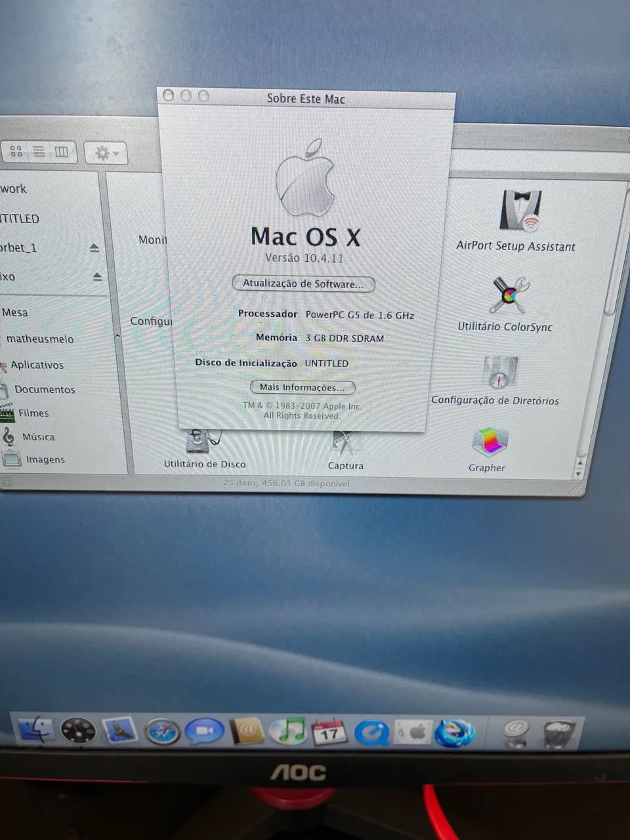Switch Finder to icon view

pos(18,152)
